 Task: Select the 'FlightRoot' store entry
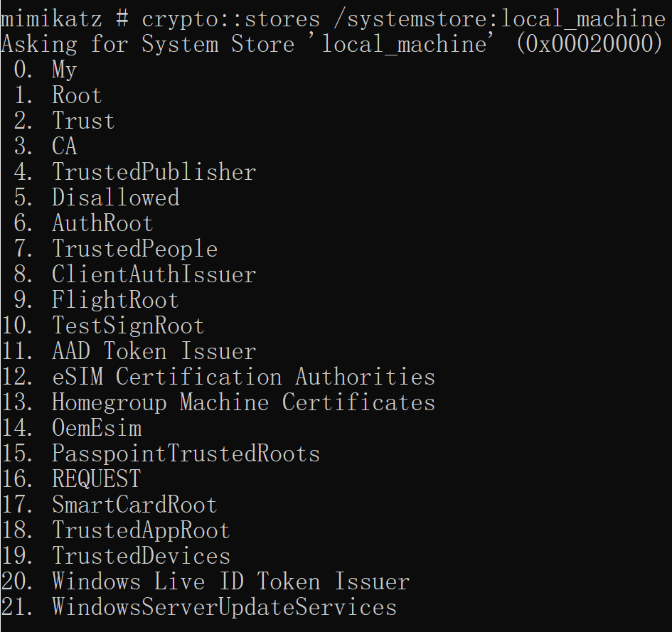pos(115,300)
